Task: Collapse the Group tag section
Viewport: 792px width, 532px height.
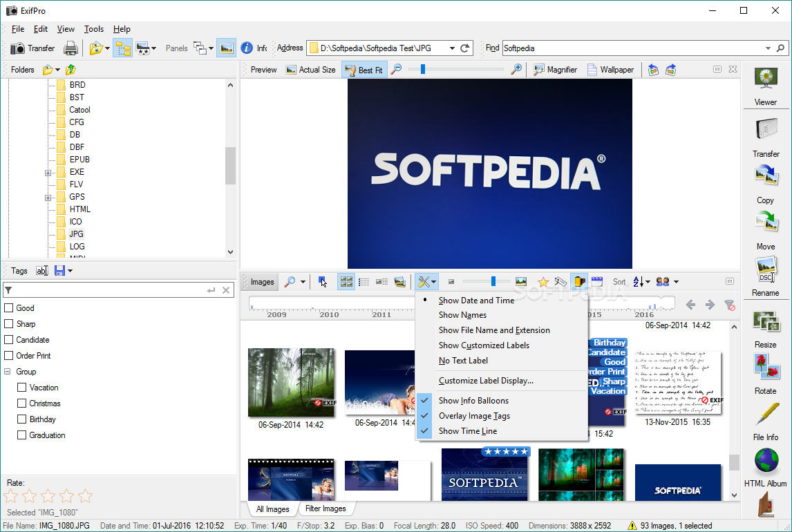Action: point(8,372)
